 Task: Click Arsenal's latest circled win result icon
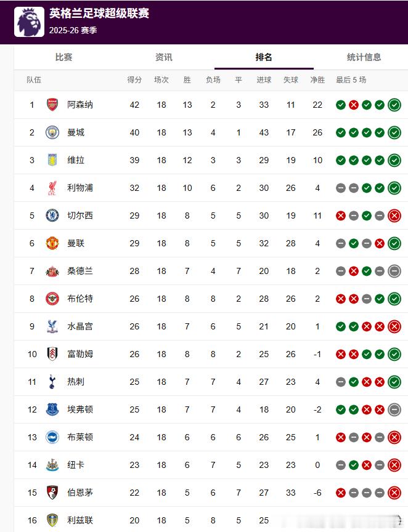394,105
